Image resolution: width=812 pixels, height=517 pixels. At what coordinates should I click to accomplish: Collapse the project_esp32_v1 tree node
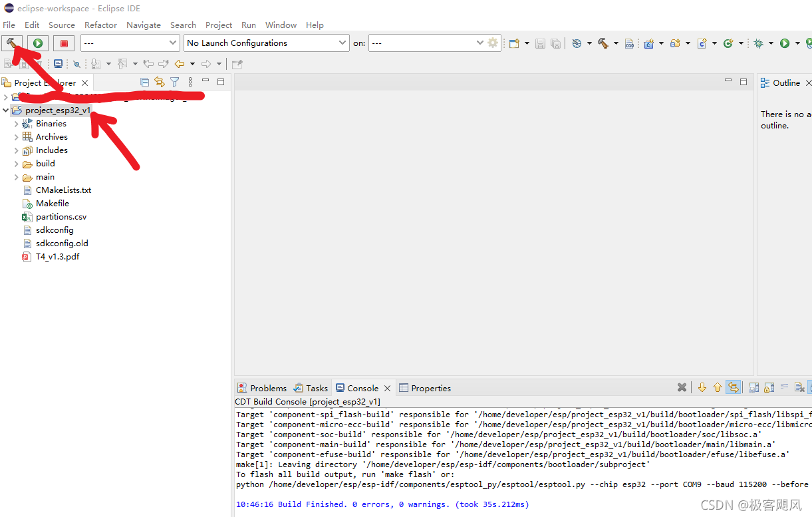click(6, 110)
